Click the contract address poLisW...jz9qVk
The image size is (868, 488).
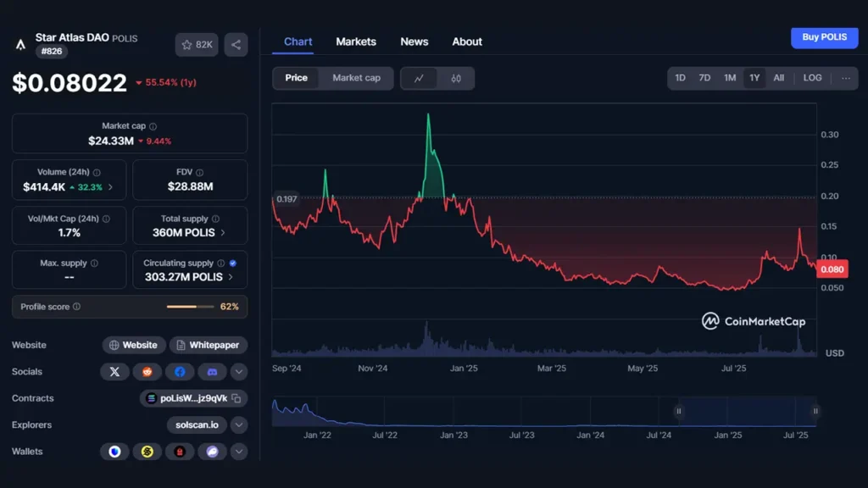pyautogui.click(x=194, y=398)
